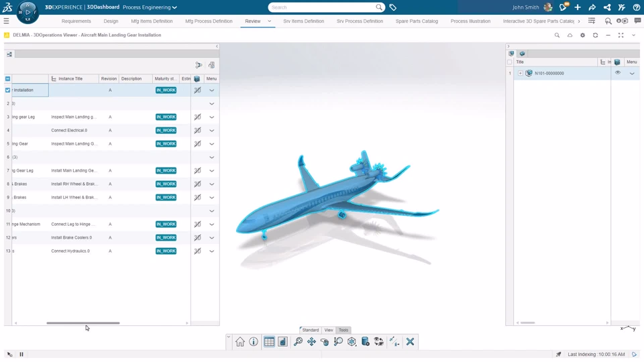The height and width of the screenshot is (362, 644).
Task: Toggle checkbox of the Installation row
Action: (8, 90)
